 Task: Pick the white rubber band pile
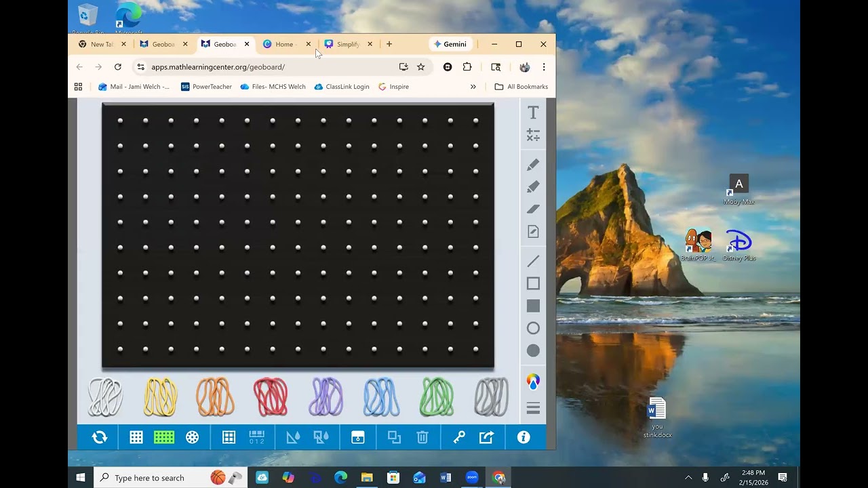106,397
